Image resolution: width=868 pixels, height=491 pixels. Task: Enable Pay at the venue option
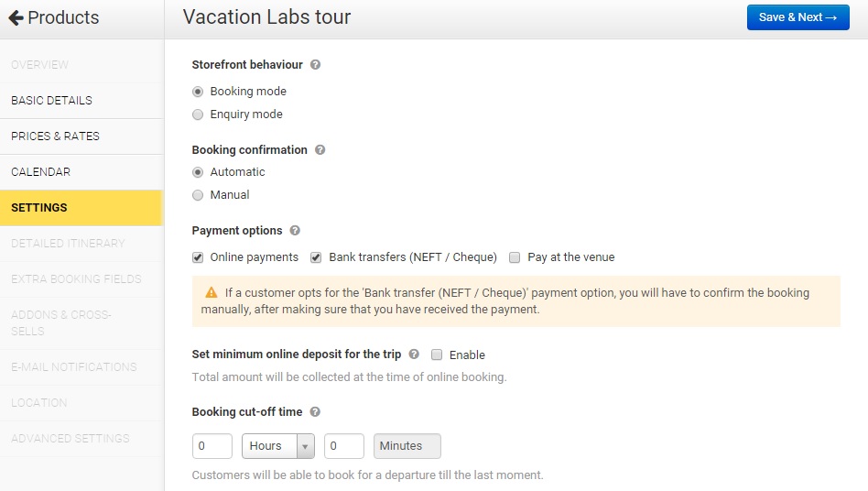[515, 257]
